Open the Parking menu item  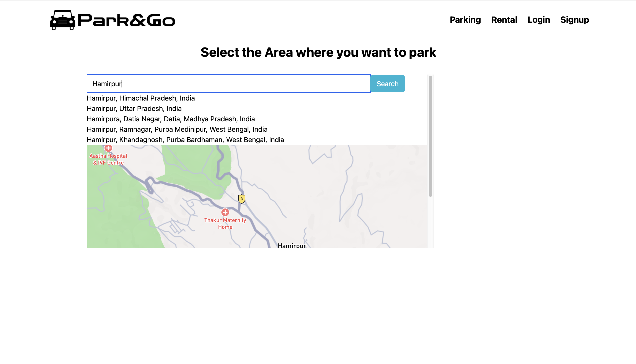point(465,20)
